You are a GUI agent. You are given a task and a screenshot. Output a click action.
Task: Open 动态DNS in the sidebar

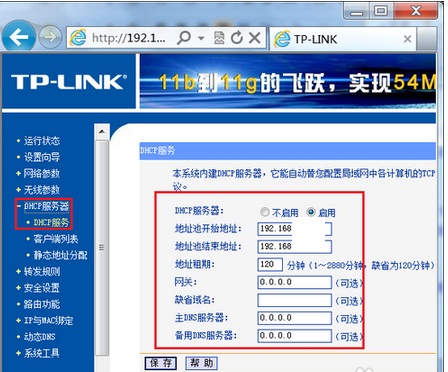[x=39, y=337]
